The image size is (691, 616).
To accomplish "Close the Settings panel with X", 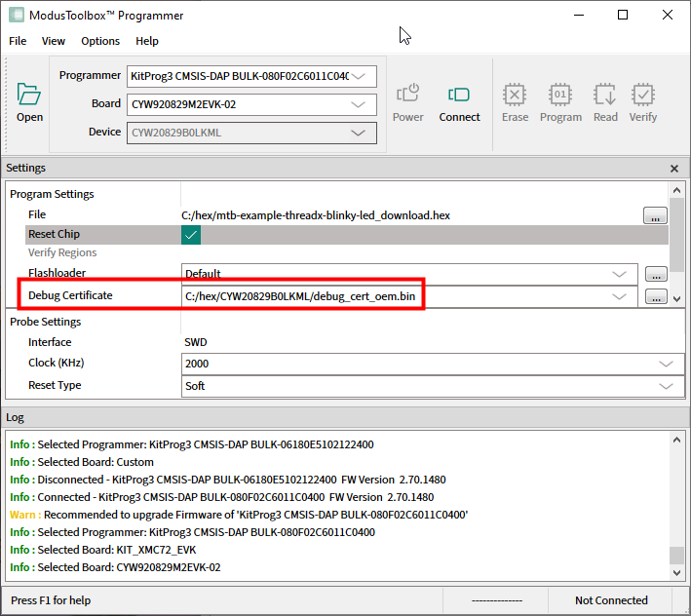I will click(x=674, y=169).
